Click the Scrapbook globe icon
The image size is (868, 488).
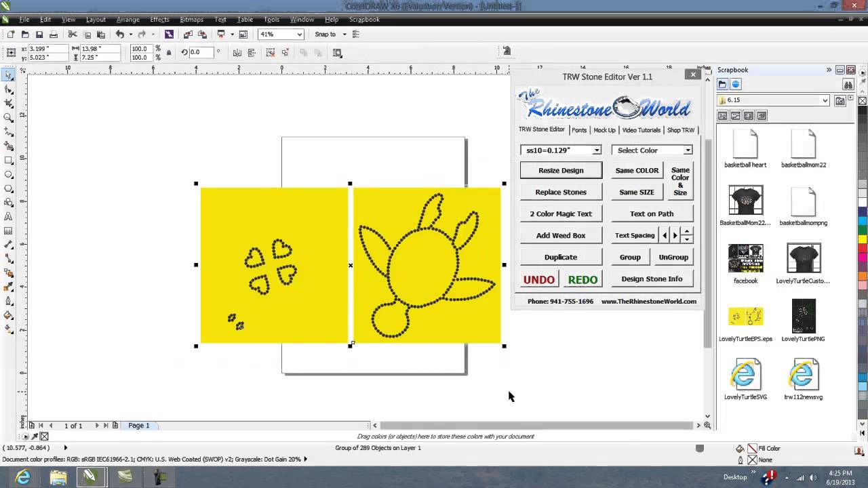point(736,85)
